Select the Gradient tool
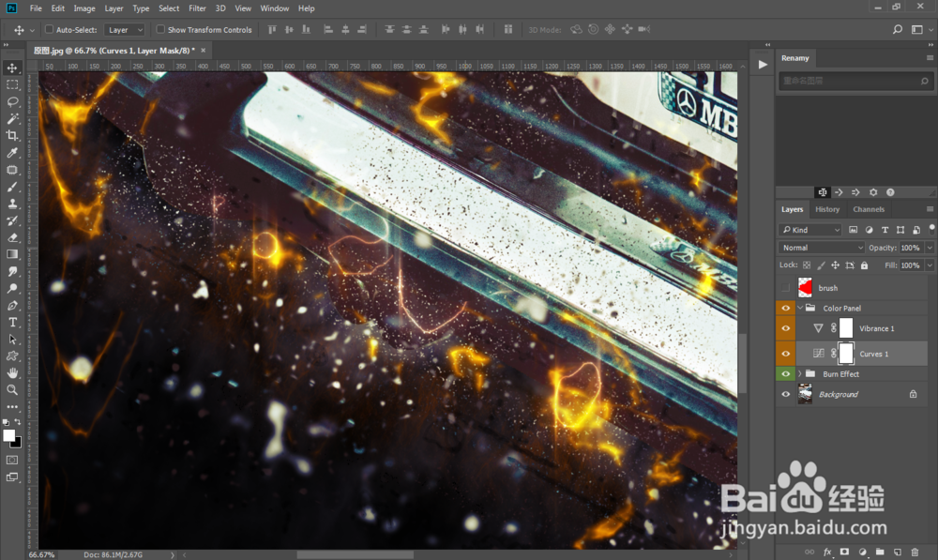The width and height of the screenshot is (938, 560). click(12, 254)
